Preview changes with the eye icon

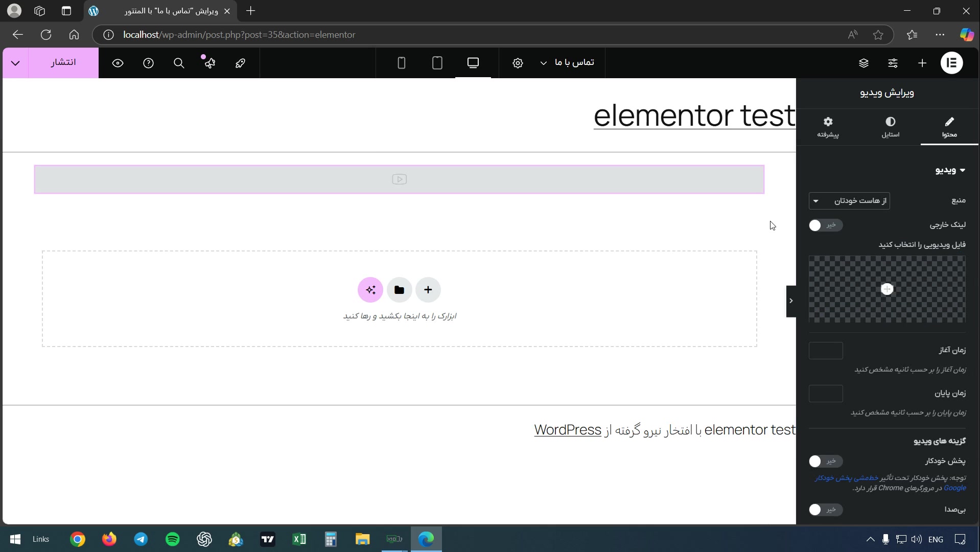point(118,63)
